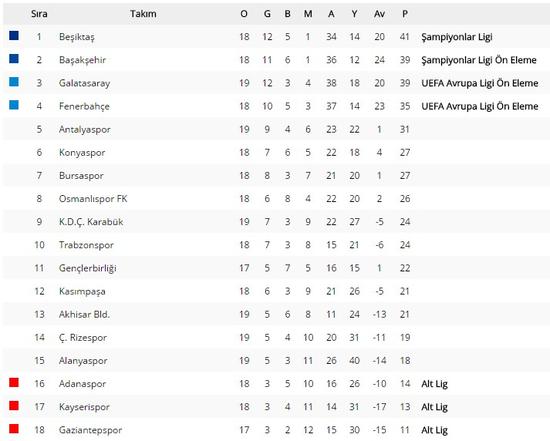Click the Alt Lig label for Adanaspor
Image resolution: width=550 pixels, height=441 pixels.
coord(434,384)
